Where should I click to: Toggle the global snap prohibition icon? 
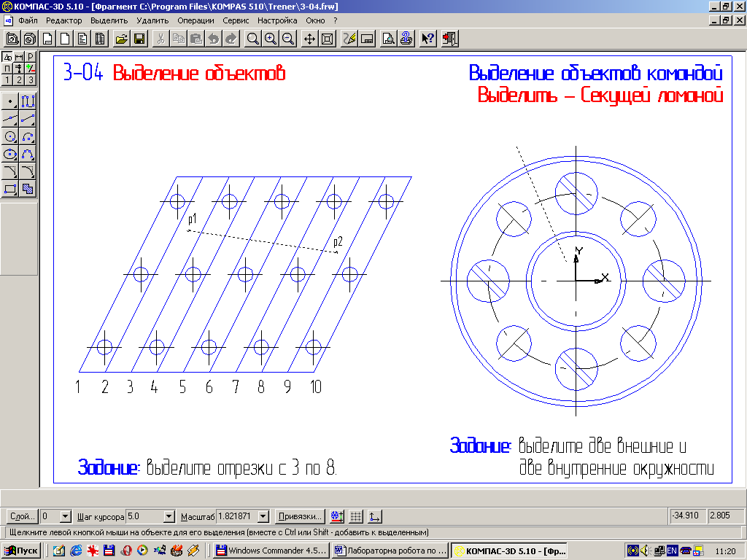click(337, 516)
